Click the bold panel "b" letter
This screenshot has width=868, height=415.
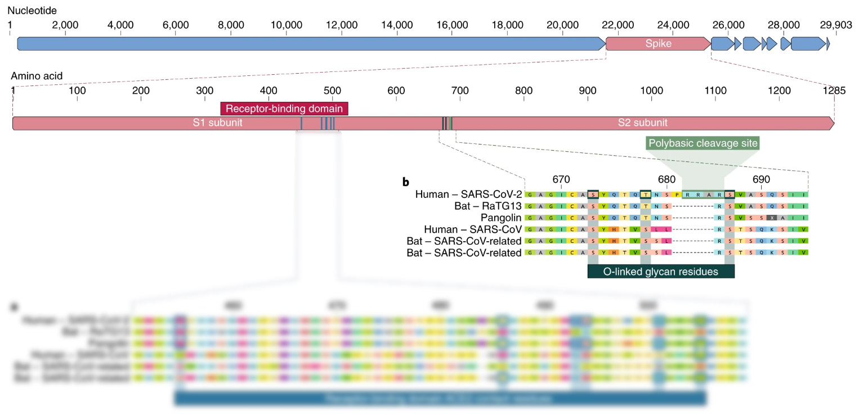(405, 182)
